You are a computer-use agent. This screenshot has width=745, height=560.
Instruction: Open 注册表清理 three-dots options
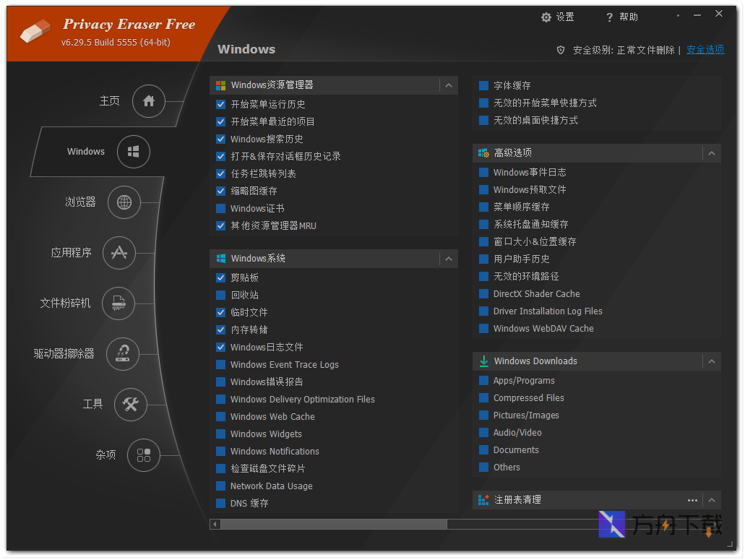[x=692, y=500]
